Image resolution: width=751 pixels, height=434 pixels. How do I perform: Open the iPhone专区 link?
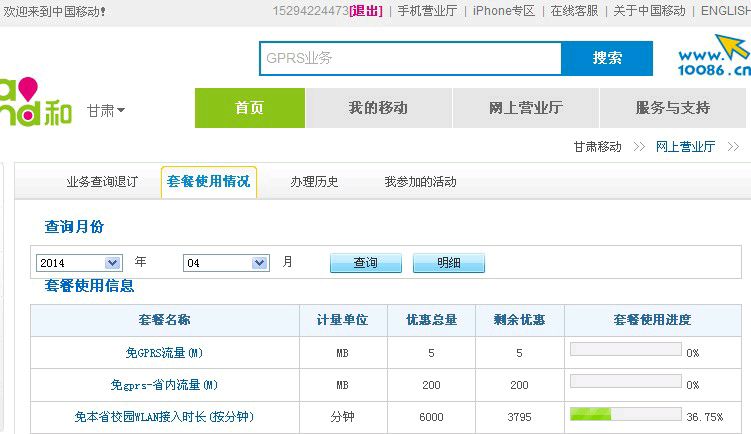click(503, 11)
